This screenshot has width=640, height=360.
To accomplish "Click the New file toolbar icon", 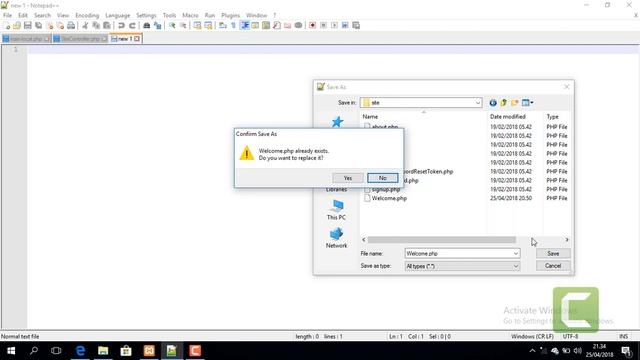I will [7, 25].
